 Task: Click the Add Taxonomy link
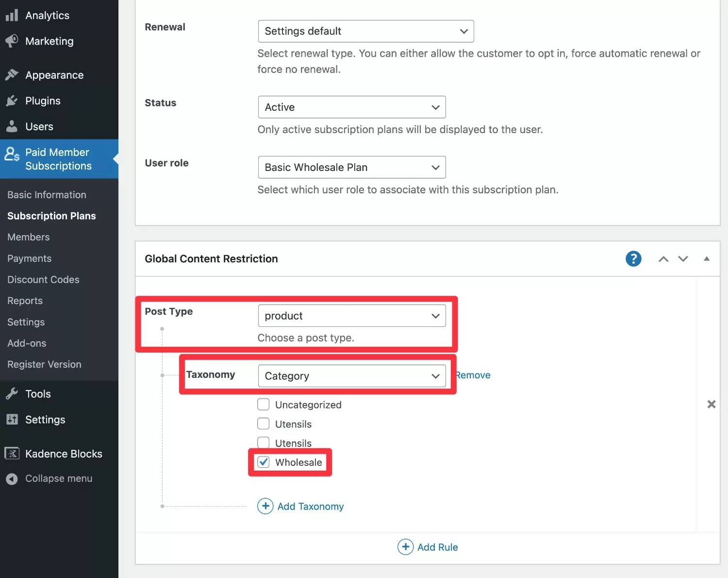[x=310, y=506]
